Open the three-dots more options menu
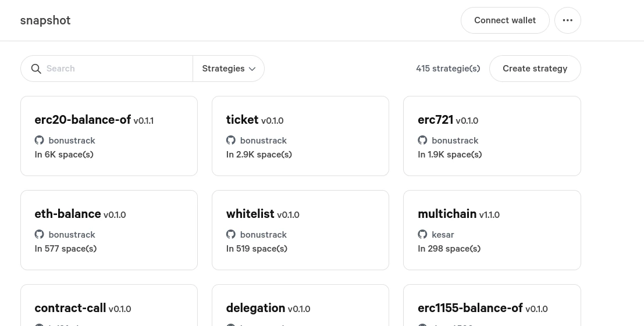644x326 pixels. pyautogui.click(x=568, y=20)
